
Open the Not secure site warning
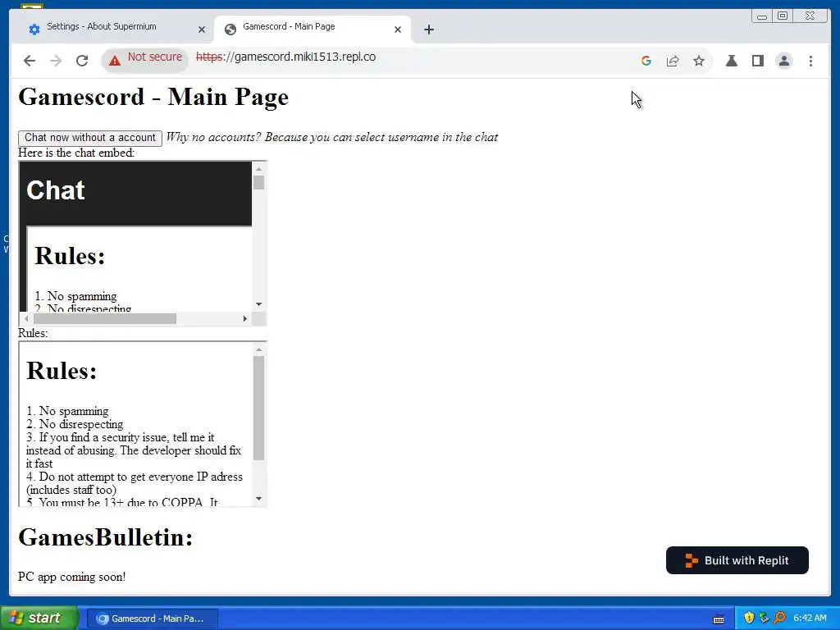(145, 59)
